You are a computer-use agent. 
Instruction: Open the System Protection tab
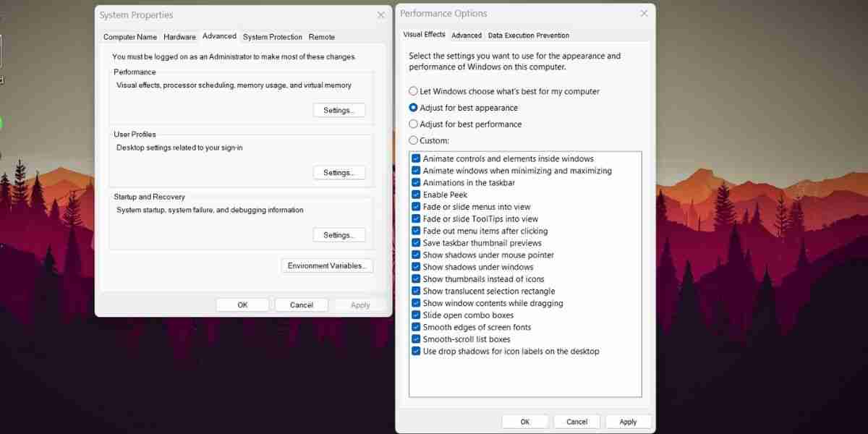point(273,37)
